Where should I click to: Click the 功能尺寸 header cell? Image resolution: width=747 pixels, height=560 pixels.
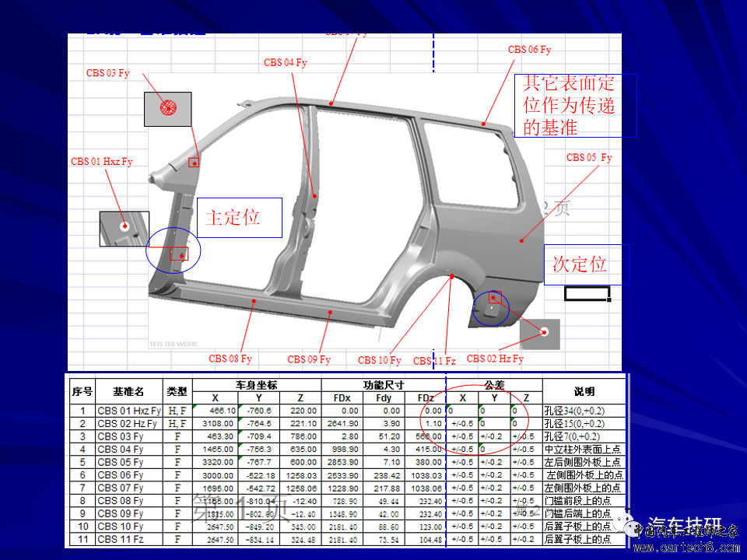pos(384,385)
